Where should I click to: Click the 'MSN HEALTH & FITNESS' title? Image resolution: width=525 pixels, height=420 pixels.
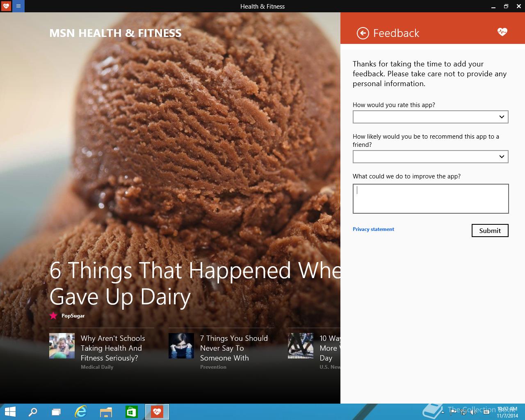point(115,33)
